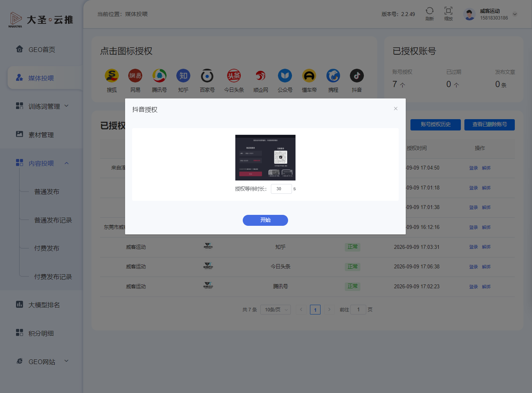This screenshot has height=393, width=532.
Task: Expand the 训练词管理 submenu
Action: tap(66, 106)
